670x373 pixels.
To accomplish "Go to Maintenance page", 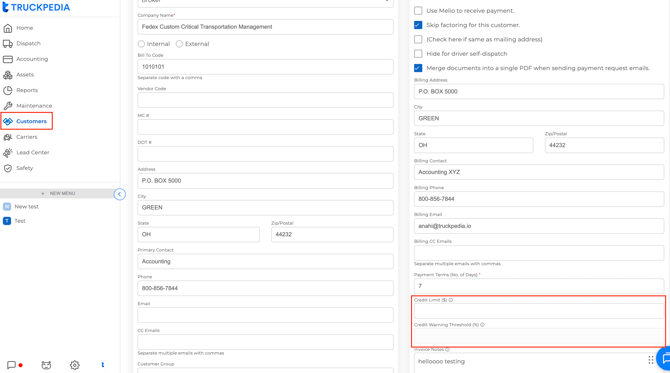I will pos(34,106).
